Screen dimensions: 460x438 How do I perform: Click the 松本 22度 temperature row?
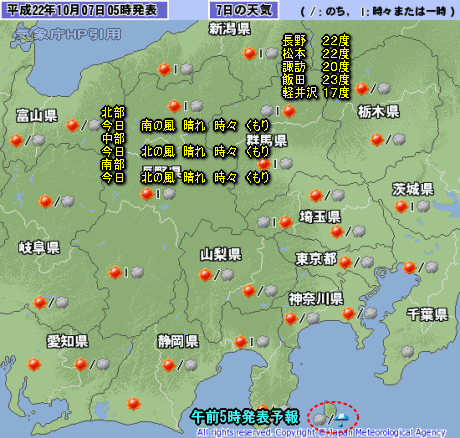(316, 54)
